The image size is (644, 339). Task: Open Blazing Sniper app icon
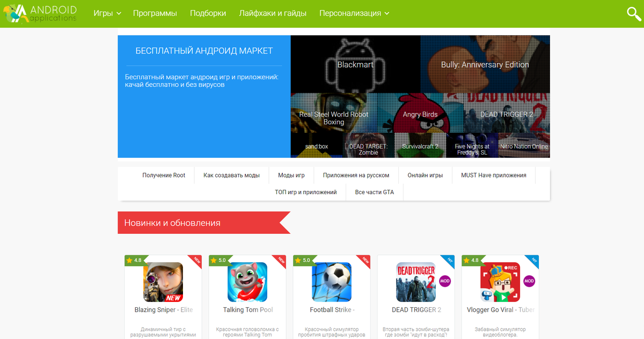click(163, 282)
